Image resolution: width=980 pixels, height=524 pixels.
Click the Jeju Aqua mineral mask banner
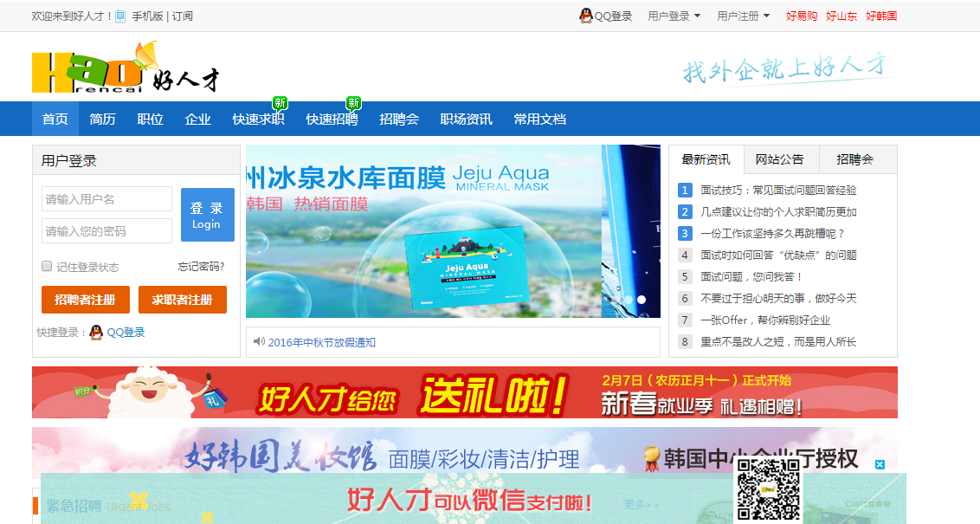click(x=453, y=231)
